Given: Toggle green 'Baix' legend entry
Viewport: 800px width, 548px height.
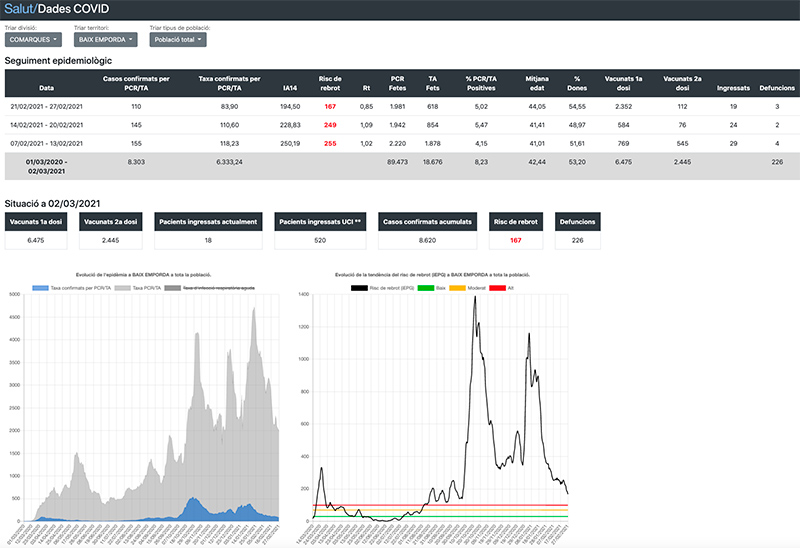Looking at the screenshot, I should coord(432,288).
